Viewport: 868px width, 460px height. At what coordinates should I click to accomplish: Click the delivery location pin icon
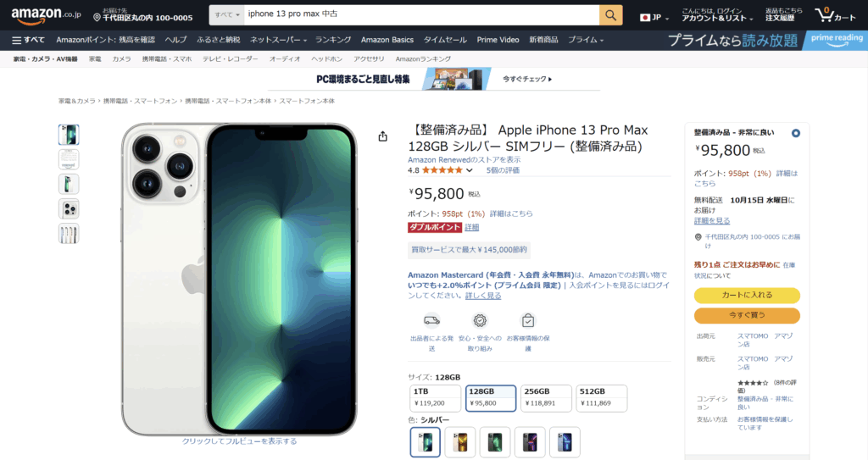(x=97, y=18)
